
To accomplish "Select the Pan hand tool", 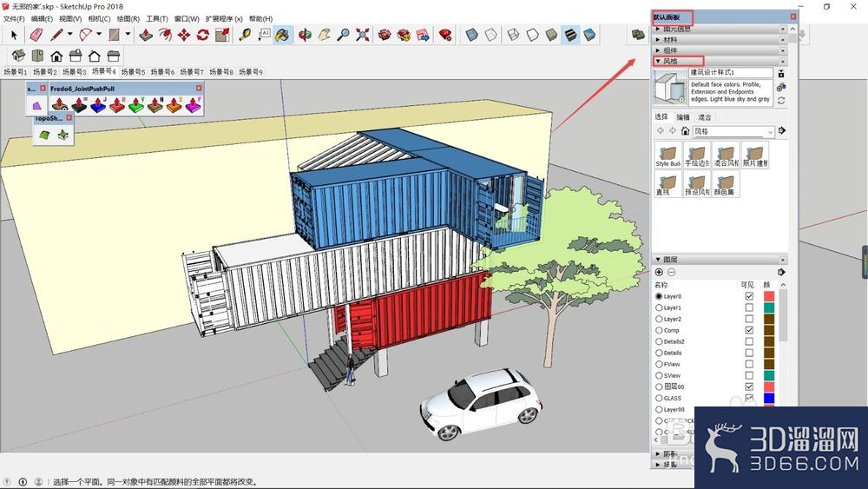I will [x=325, y=36].
